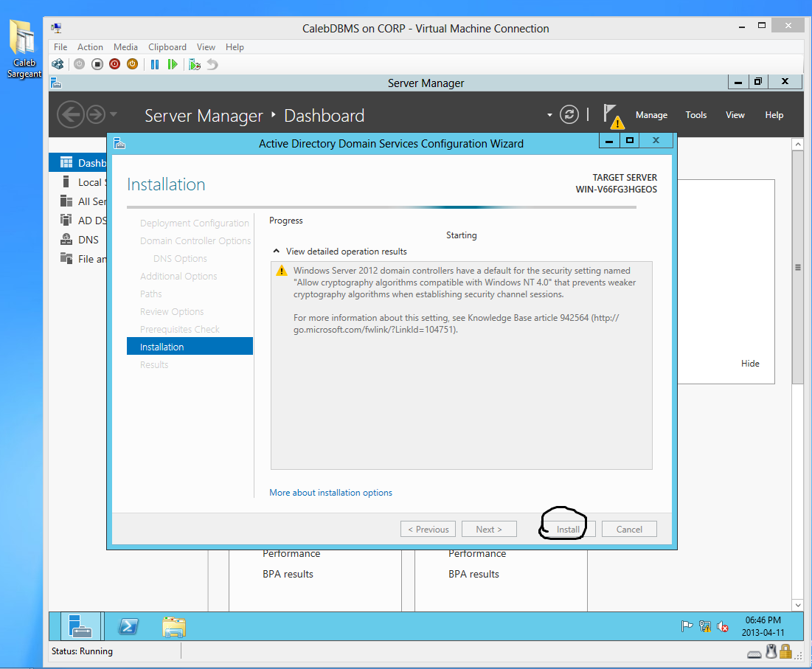Select File and Storage Services sidebar item

coord(77,259)
